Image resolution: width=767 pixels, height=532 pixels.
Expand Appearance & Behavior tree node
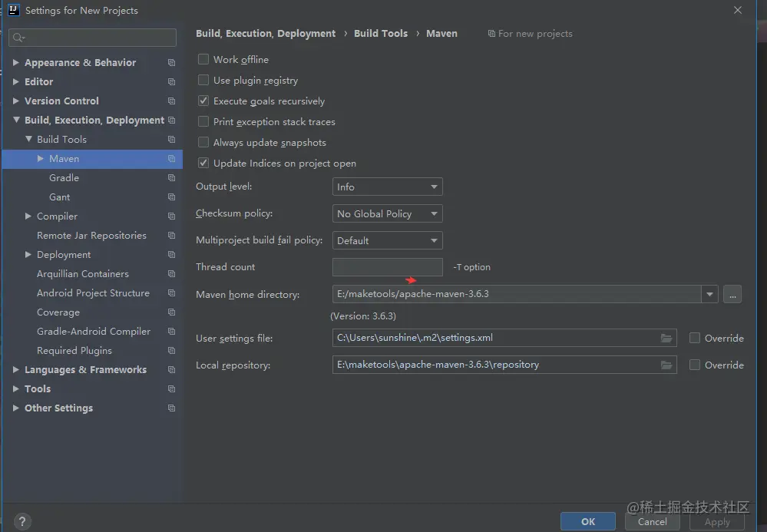[x=15, y=63]
